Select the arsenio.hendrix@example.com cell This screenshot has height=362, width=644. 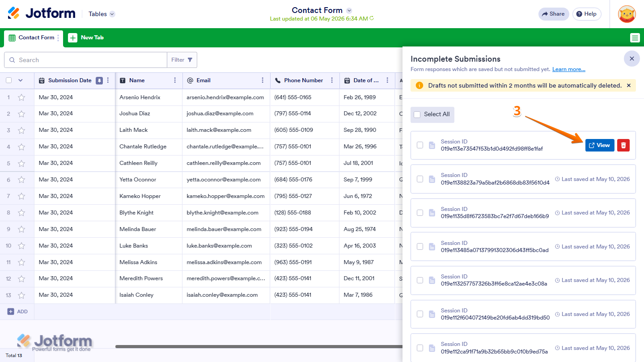226,97
